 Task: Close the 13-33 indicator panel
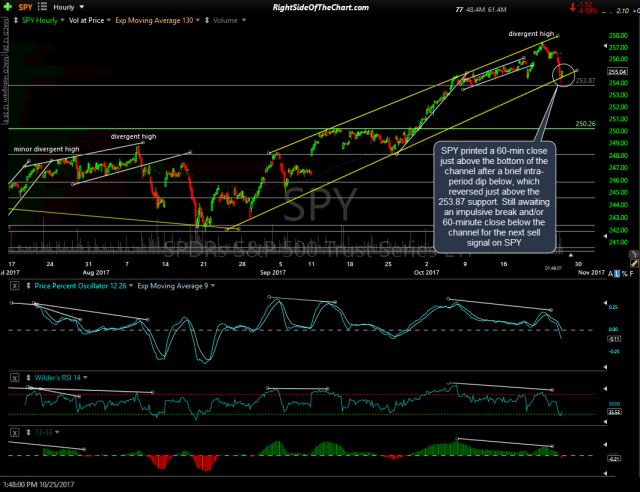(x=14, y=432)
